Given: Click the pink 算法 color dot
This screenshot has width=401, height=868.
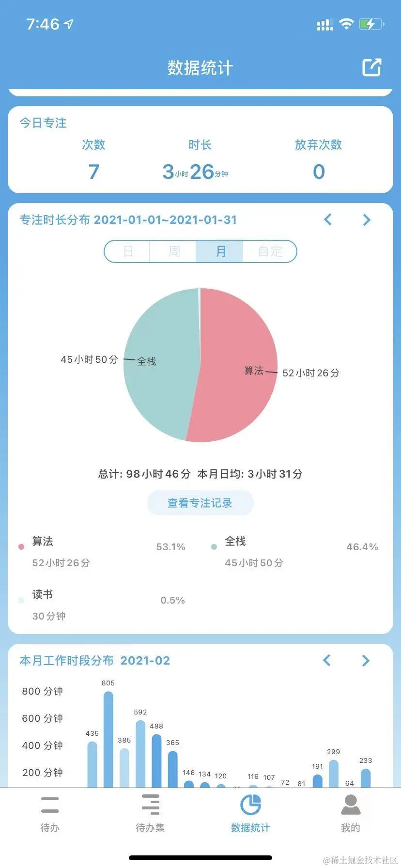Looking at the screenshot, I should click(x=21, y=546).
